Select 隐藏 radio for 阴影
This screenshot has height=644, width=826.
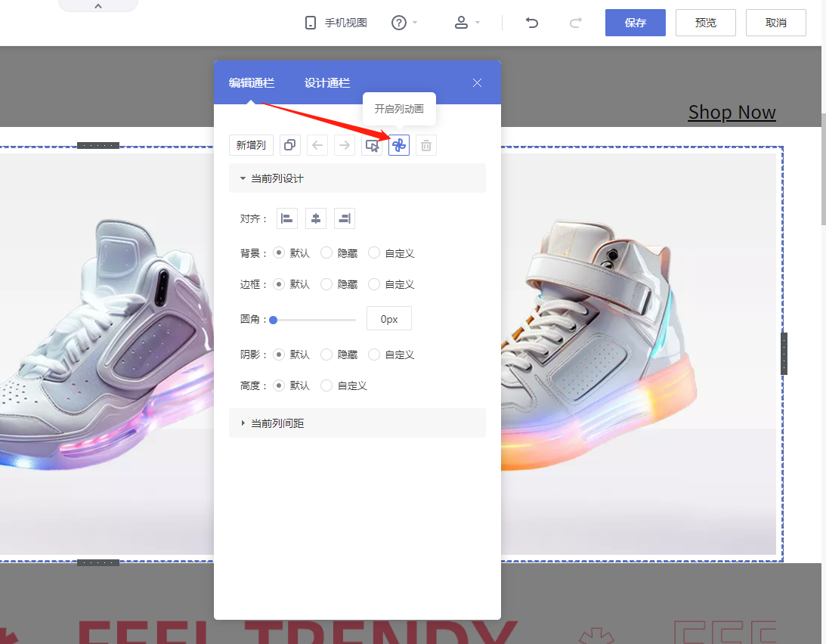[x=326, y=355]
